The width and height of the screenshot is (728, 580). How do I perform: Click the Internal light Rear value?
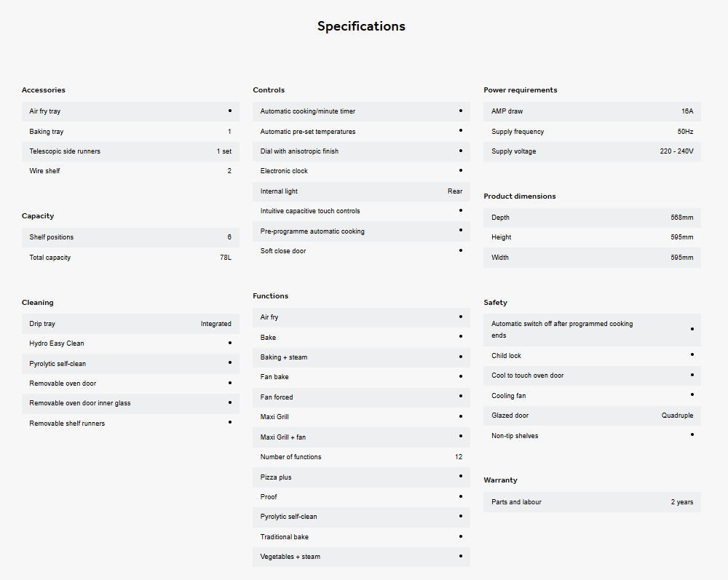(x=455, y=191)
